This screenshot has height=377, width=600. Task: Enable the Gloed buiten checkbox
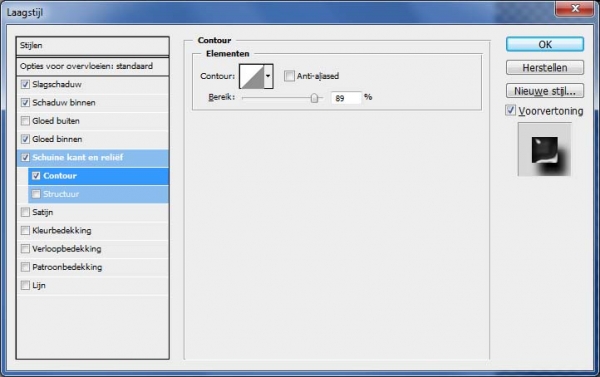(x=25, y=121)
